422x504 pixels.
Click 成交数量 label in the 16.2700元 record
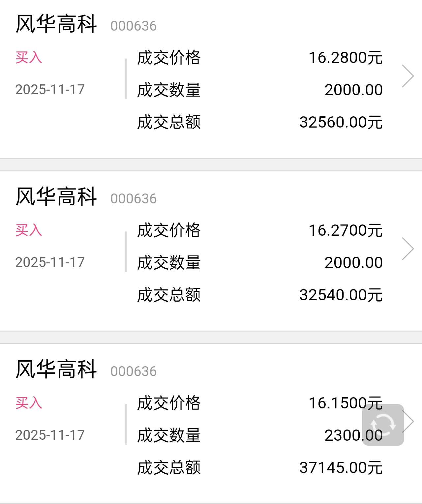point(169,263)
